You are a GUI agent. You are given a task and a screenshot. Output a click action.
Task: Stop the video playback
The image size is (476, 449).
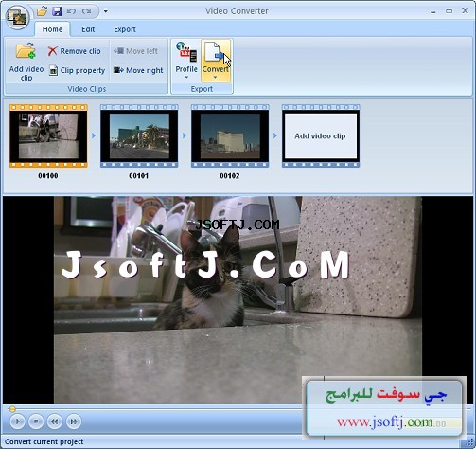pyautogui.click(x=36, y=422)
